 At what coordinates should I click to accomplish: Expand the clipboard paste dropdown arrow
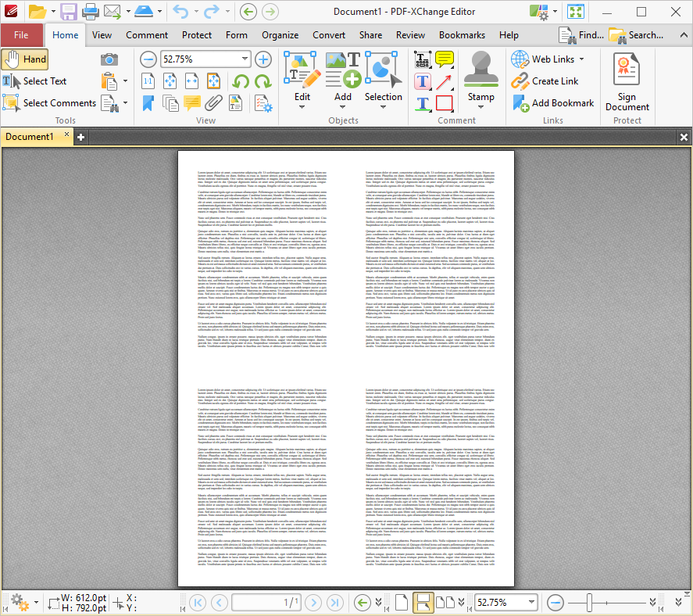pos(126,81)
